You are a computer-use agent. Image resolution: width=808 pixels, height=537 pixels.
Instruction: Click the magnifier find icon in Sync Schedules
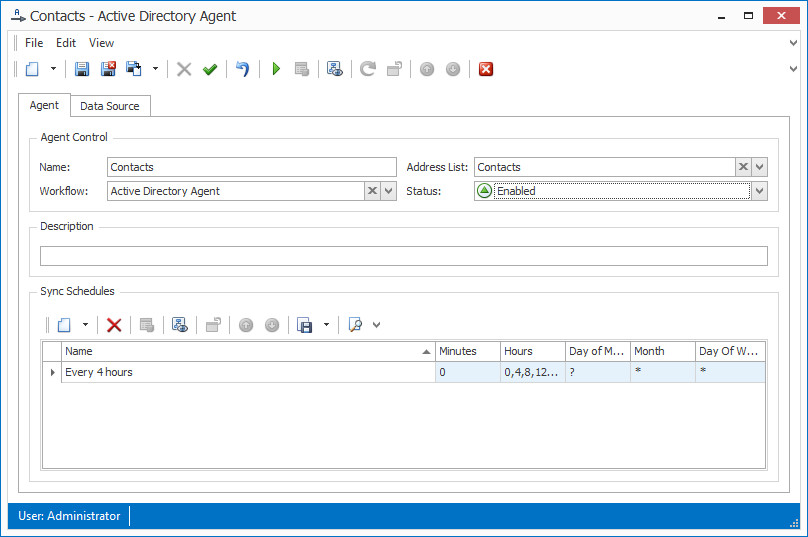click(x=355, y=325)
